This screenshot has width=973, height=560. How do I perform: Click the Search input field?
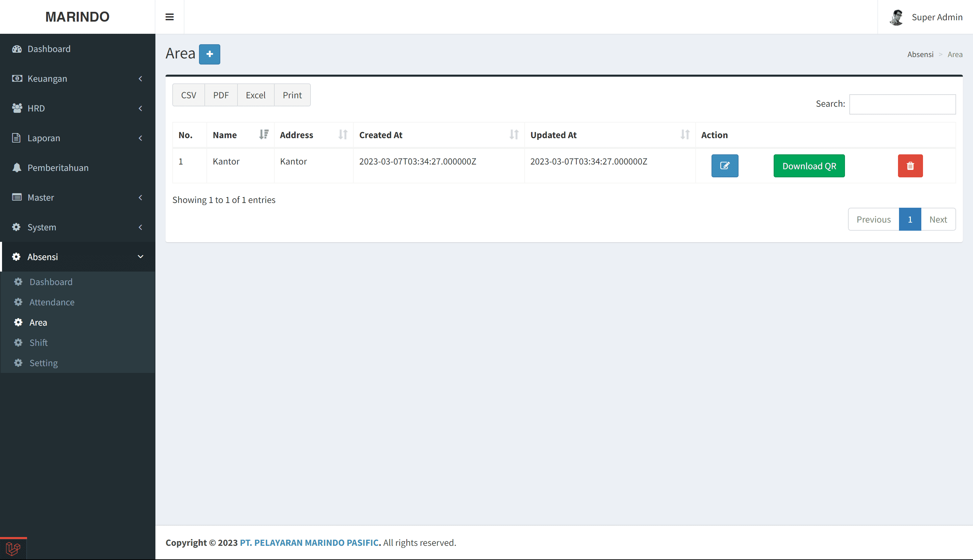(x=902, y=104)
